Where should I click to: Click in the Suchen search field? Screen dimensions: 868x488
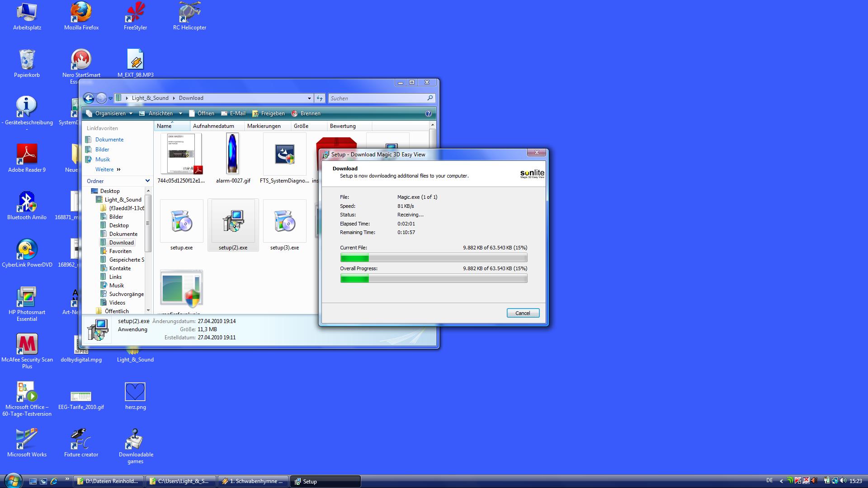[377, 98]
